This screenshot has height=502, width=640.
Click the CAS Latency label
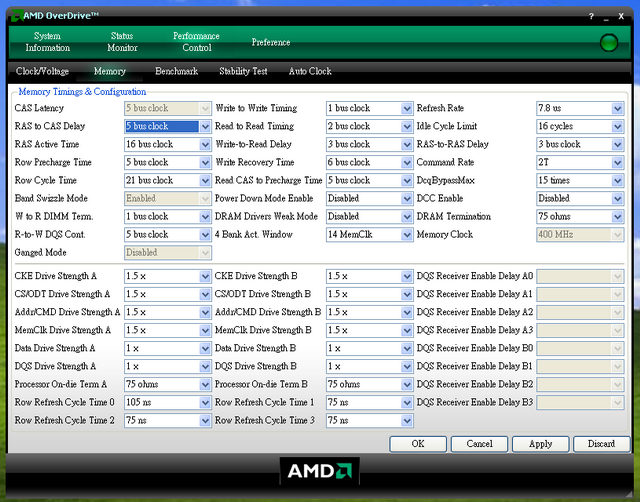point(39,108)
